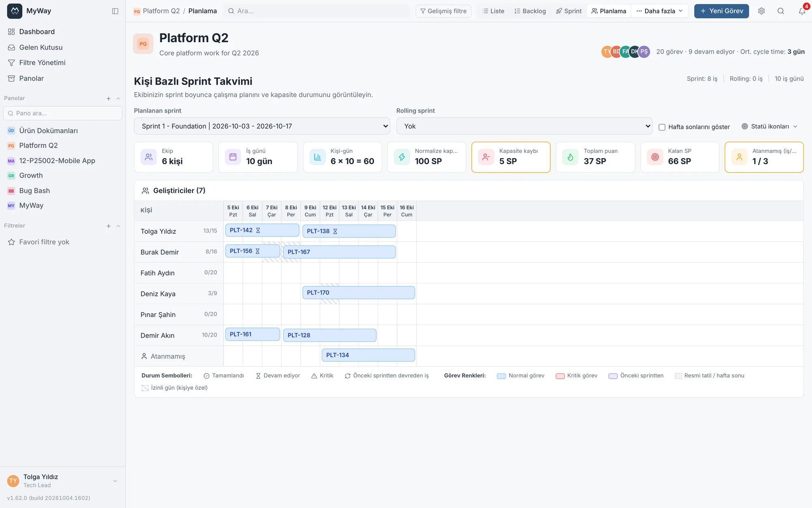Open the Daha fazla menu
812x508 pixels.
click(660, 11)
